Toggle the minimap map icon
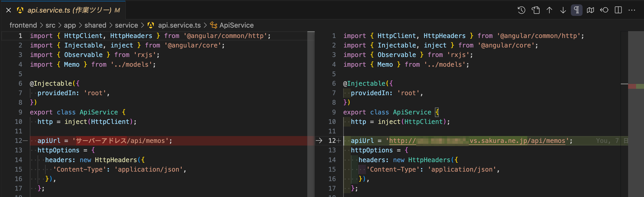This screenshot has height=197, width=644. point(591,10)
